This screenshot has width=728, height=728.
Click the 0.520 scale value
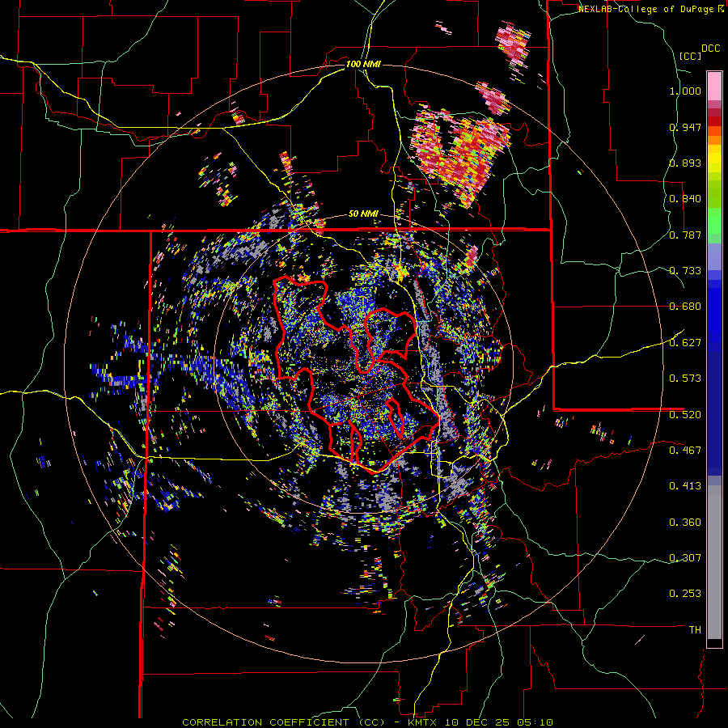[685, 415]
